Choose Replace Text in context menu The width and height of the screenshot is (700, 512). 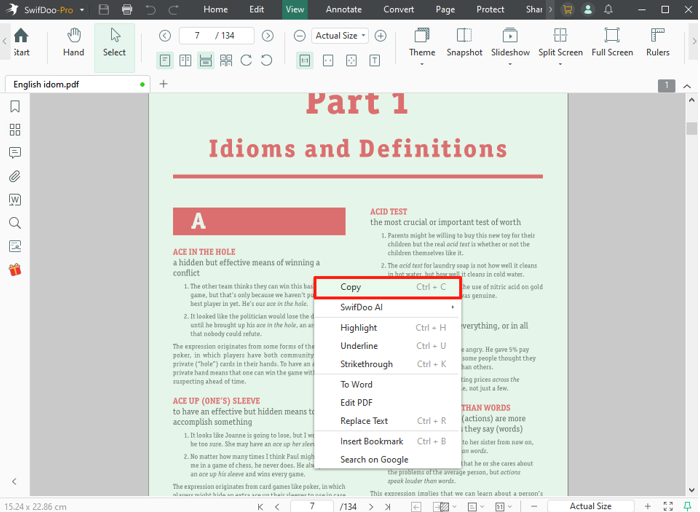tap(387, 421)
